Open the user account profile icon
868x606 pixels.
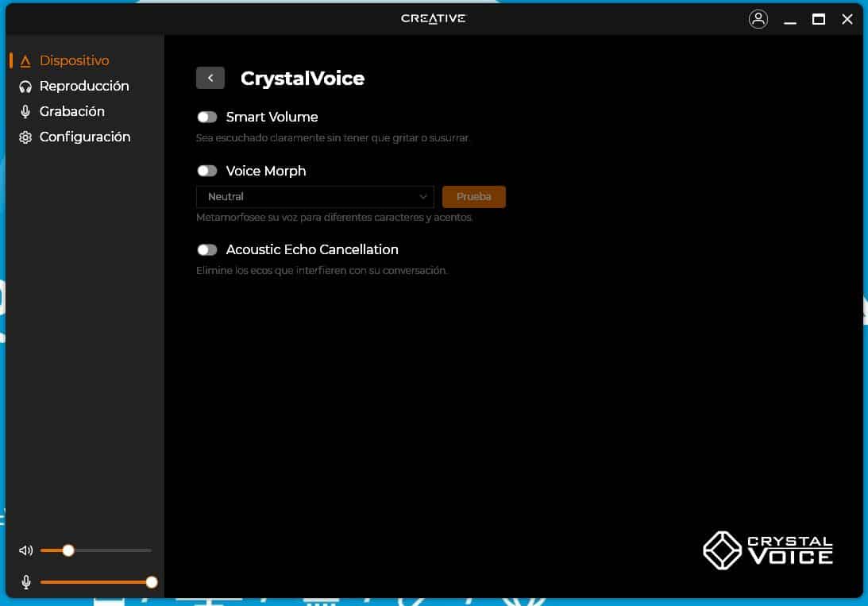pos(758,19)
